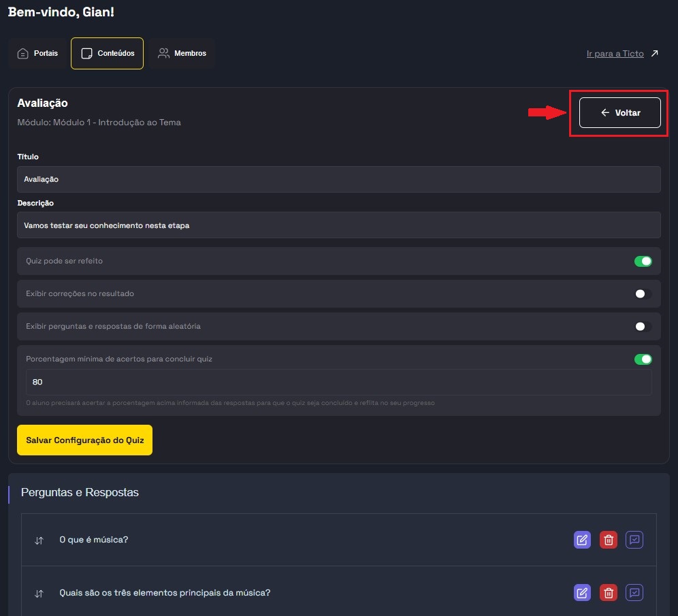Viewport: 678px width, 616px height.
Task: Open answers icon for 'três elementos principais' question
Action: pyautogui.click(x=634, y=593)
